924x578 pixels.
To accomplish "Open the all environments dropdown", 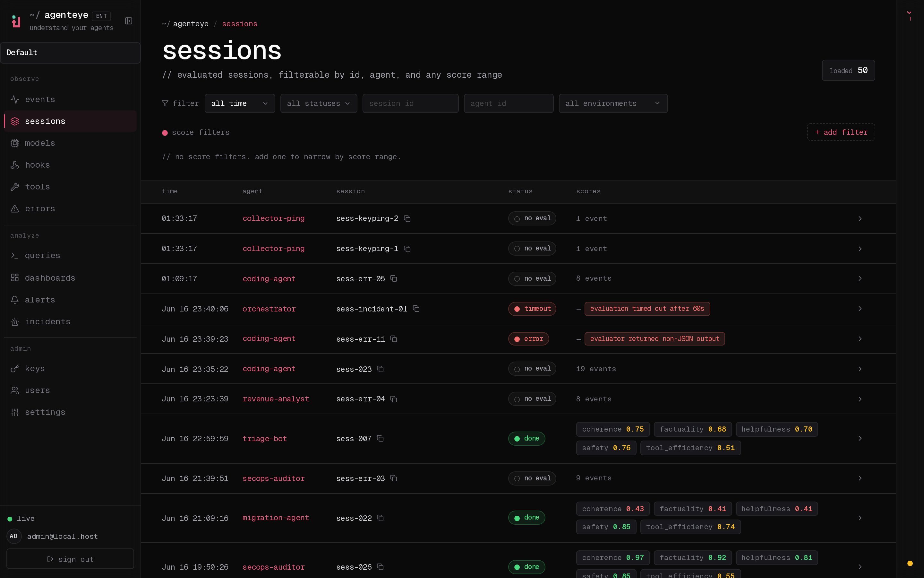I will [613, 103].
